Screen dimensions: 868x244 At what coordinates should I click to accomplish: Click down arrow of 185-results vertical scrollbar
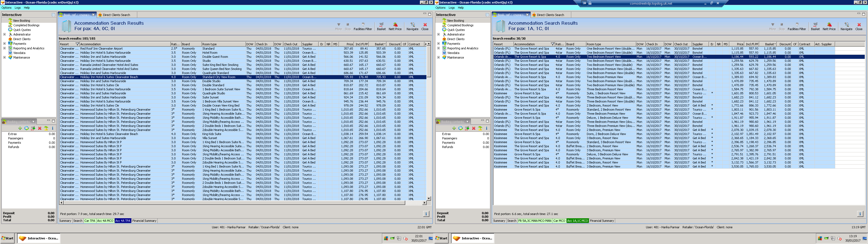pyautogui.click(x=429, y=198)
